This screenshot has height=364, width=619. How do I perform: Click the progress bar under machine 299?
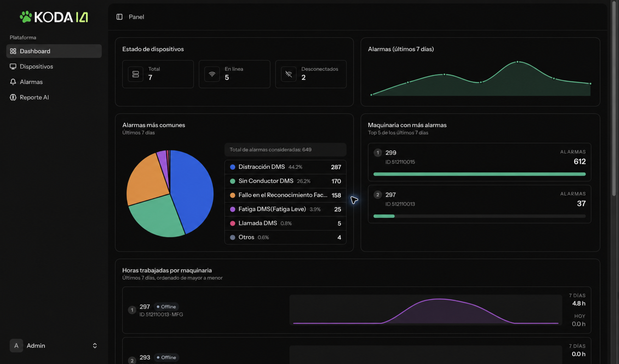click(x=479, y=174)
